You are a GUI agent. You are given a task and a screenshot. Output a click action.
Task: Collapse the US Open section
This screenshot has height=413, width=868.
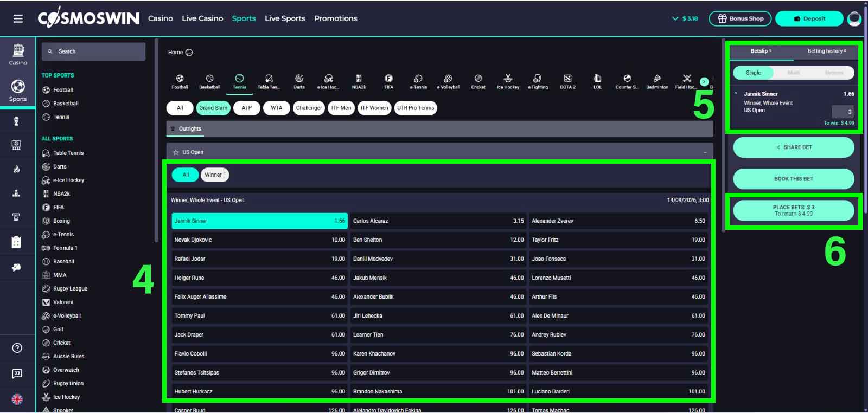coord(705,152)
